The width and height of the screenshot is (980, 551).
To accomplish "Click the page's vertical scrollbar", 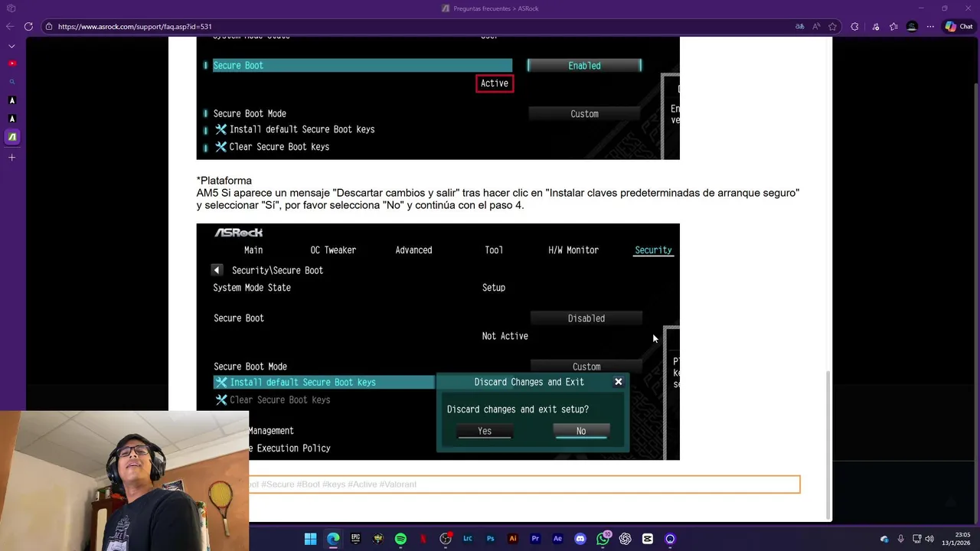I will [828, 444].
